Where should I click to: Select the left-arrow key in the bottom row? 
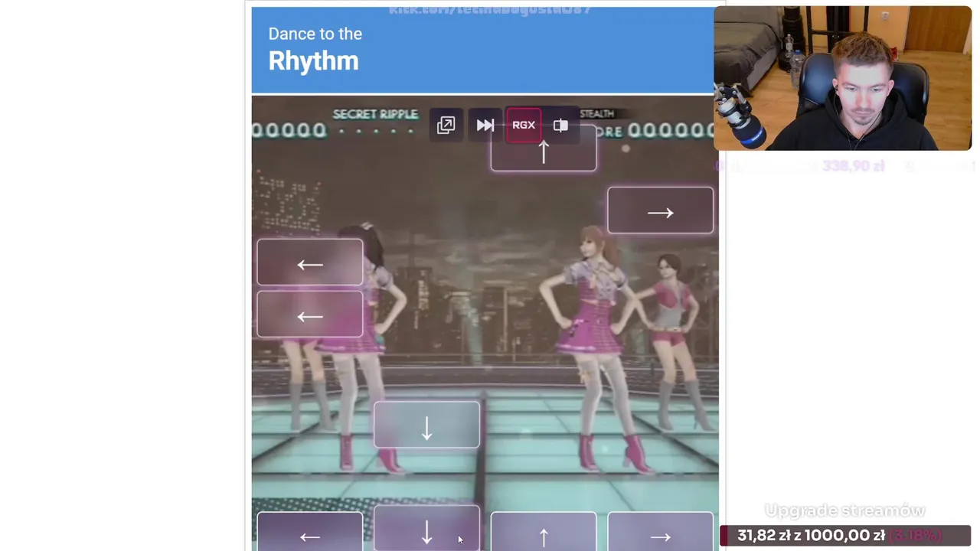coord(310,532)
